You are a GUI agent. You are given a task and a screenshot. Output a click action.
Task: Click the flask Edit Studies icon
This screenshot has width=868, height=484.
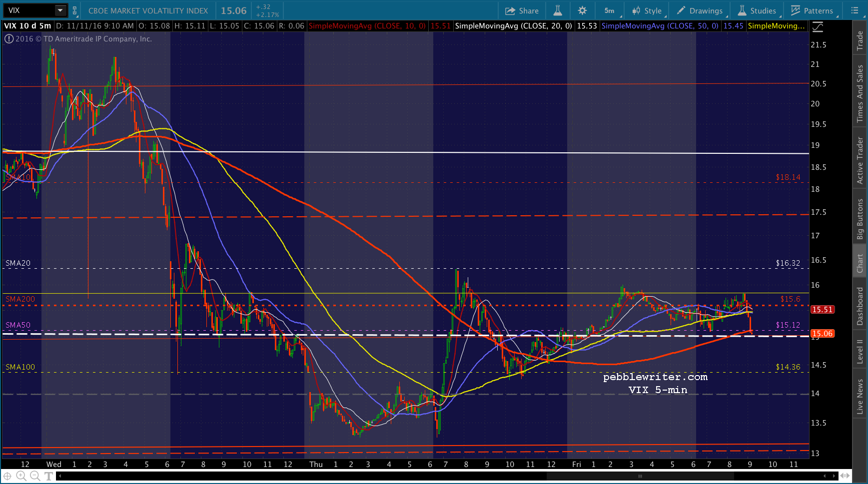click(558, 10)
